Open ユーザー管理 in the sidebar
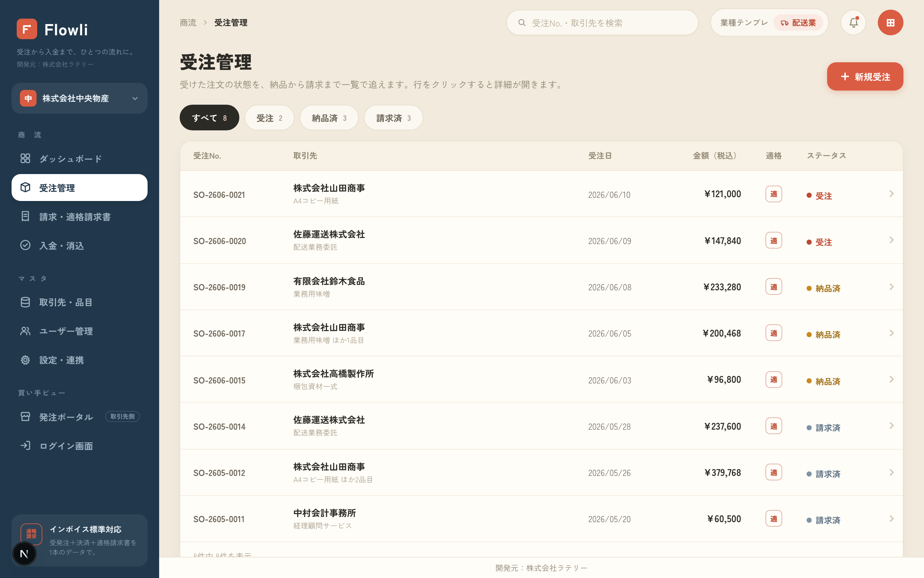This screenshot has height=578, width=924. (x=80, y=331)
